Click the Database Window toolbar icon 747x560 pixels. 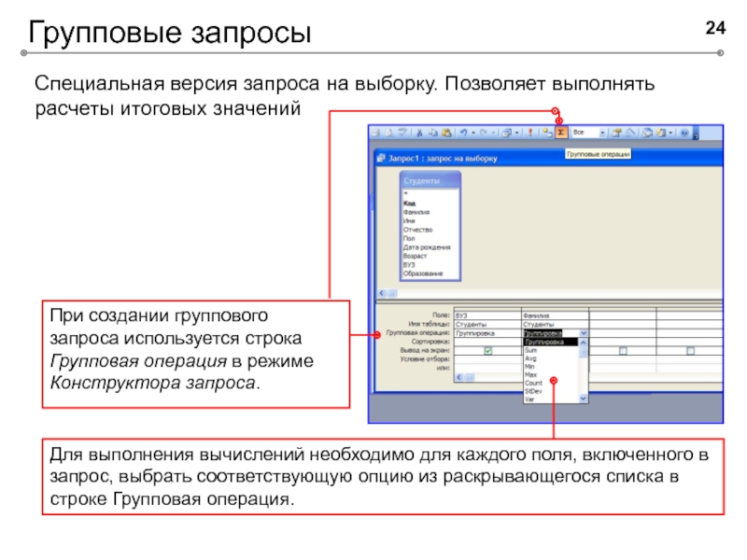(647, 133)
